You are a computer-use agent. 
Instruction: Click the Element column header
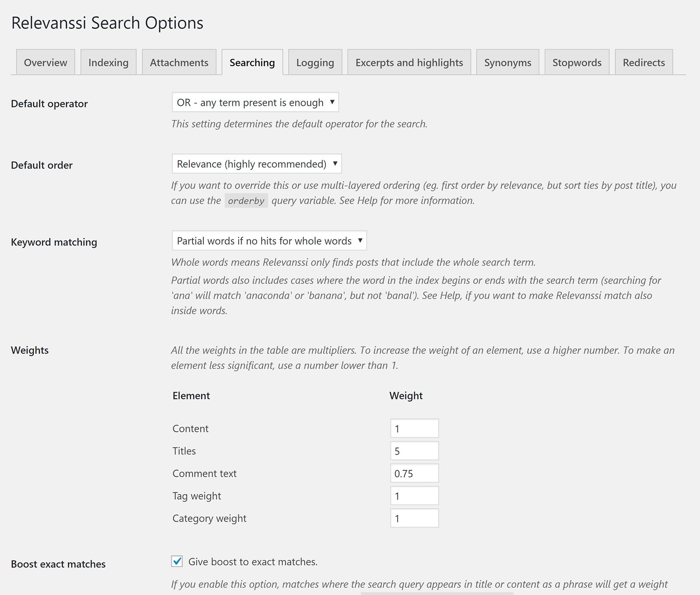point(191,395)
